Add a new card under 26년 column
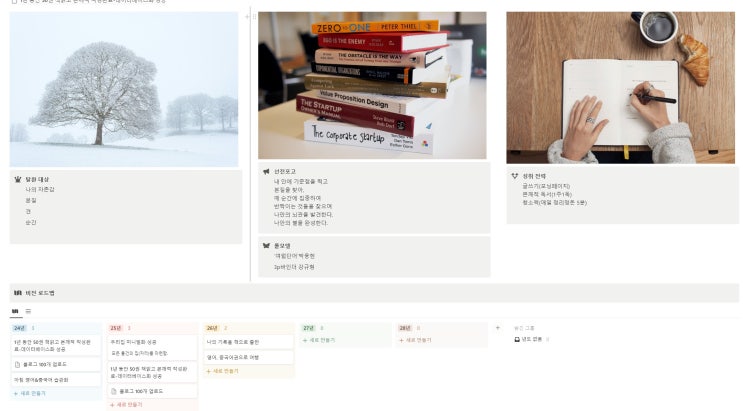The image size is (743, 411). (x=222, y=371)
